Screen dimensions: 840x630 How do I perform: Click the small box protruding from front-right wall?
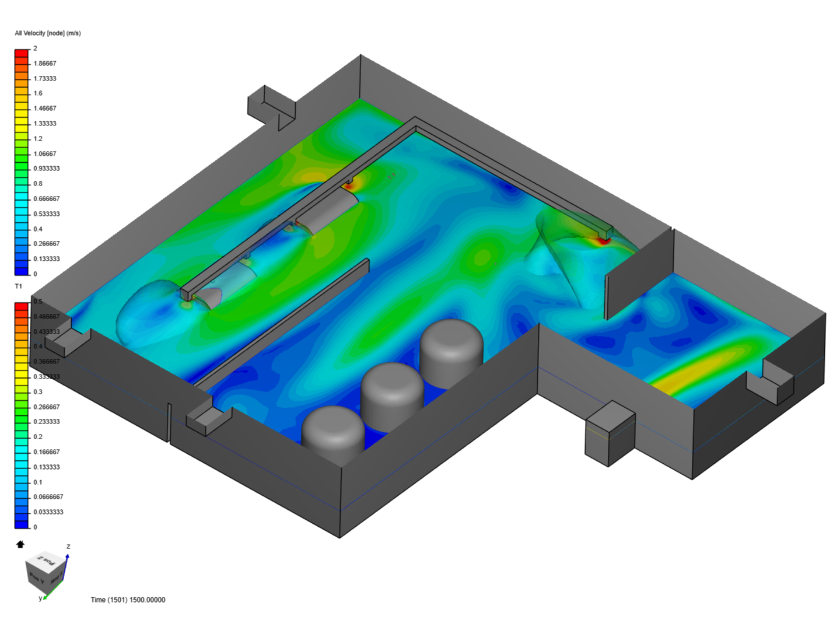(x=610, y=433)
